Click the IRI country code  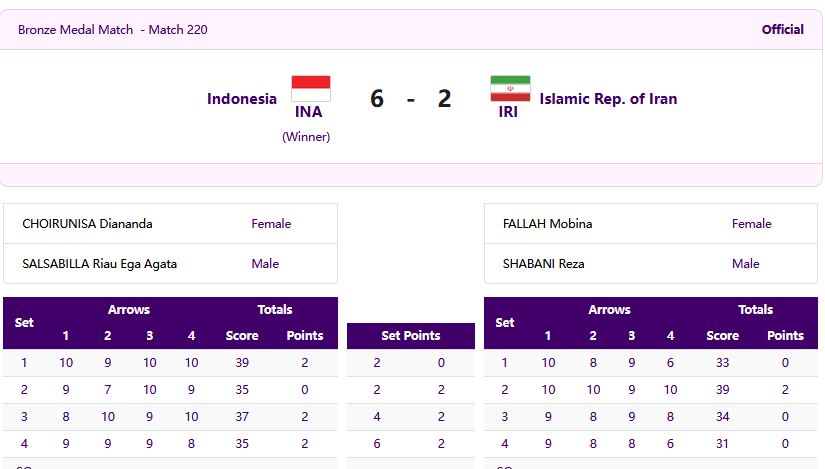pos(508,112)
